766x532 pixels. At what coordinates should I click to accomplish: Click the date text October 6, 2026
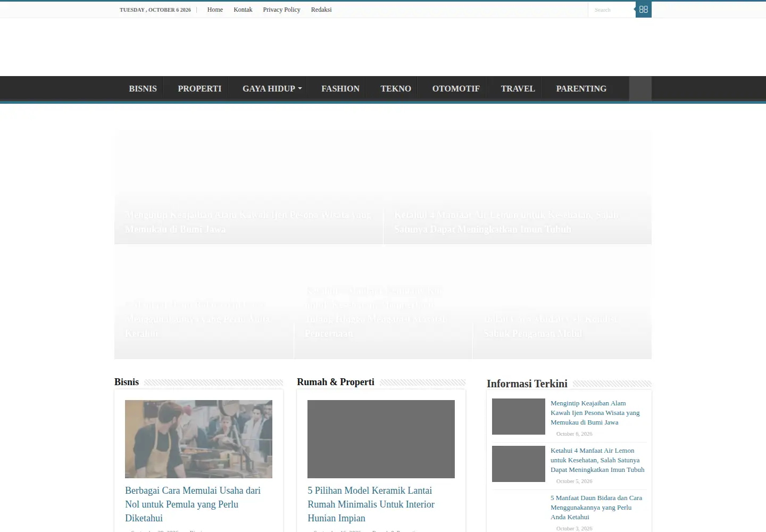click(574, 434)
